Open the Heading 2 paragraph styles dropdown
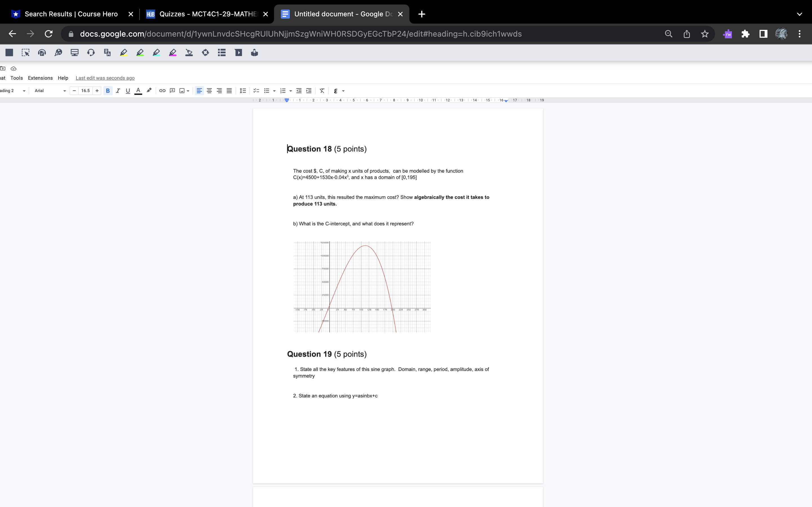Screen dimensions: 812x507 (x=14, y=90)
